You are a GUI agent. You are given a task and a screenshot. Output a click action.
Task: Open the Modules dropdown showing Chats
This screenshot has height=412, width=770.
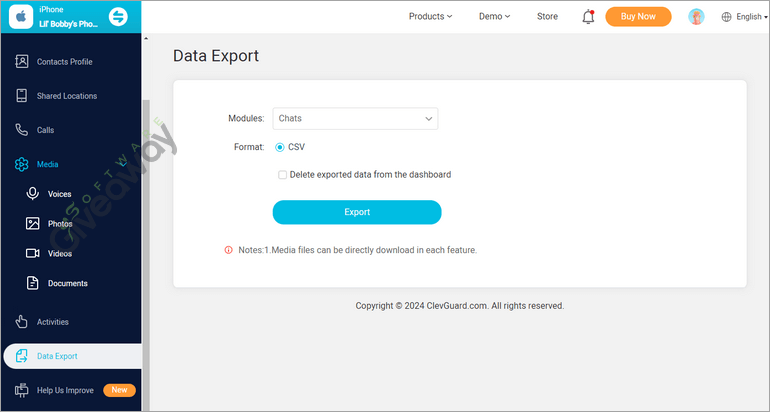click(355, 119)
